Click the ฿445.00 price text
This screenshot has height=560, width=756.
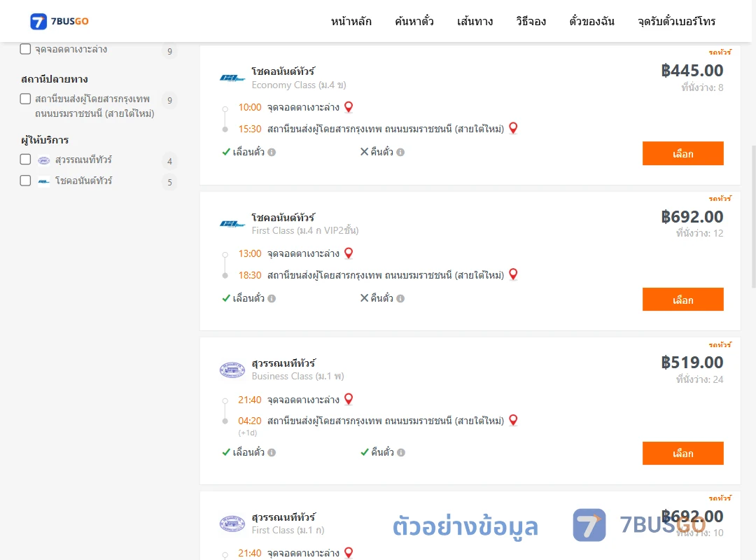(692, 71)
